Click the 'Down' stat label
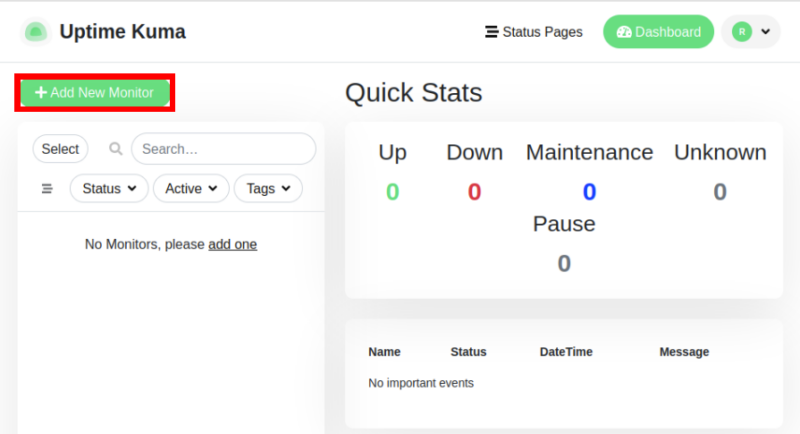Viewport: 800px width, 434px height. [x=474, y=152]
